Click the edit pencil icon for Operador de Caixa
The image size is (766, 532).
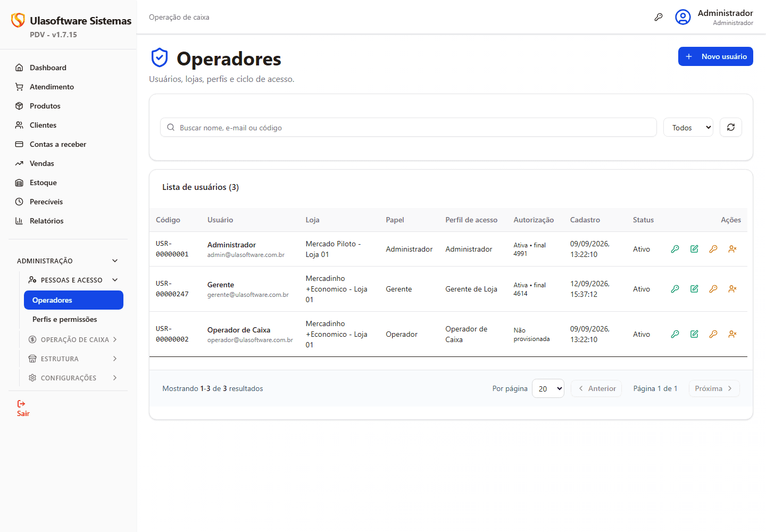click(694, 334)
